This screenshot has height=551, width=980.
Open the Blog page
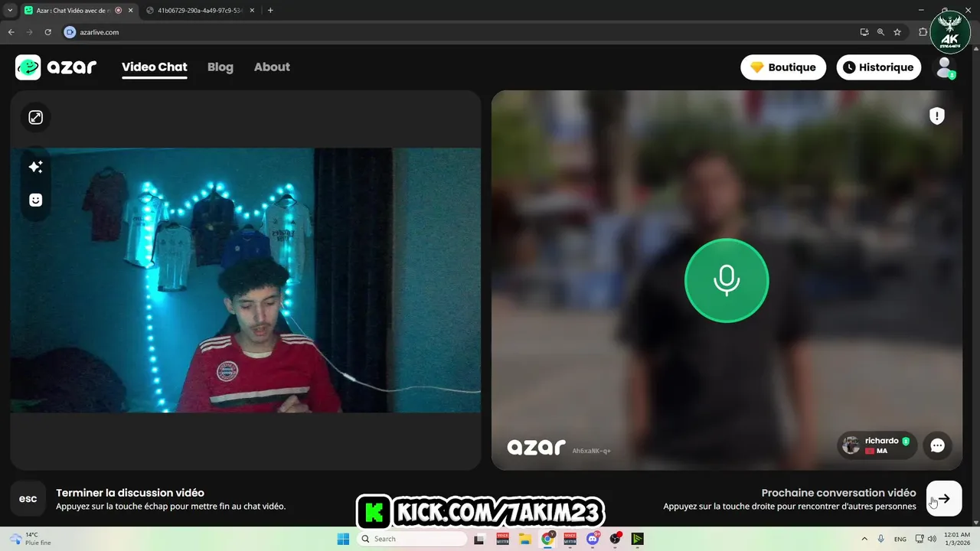click(x=220, y=67)
